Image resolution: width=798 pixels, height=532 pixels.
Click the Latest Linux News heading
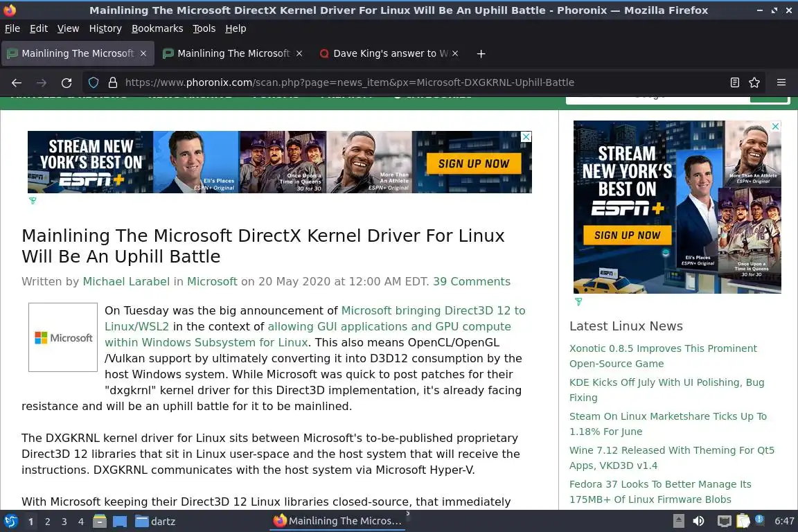pyautogui.click(x=626, y=326)
